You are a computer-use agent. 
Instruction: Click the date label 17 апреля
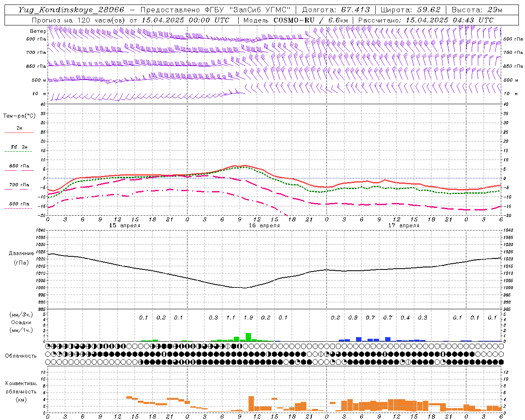[404, 226]
